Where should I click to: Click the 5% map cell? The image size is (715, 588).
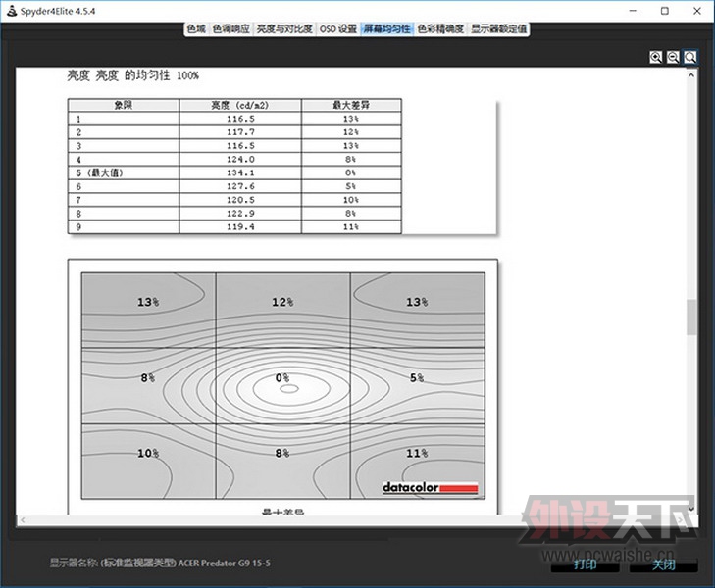(x=417, y=386)
